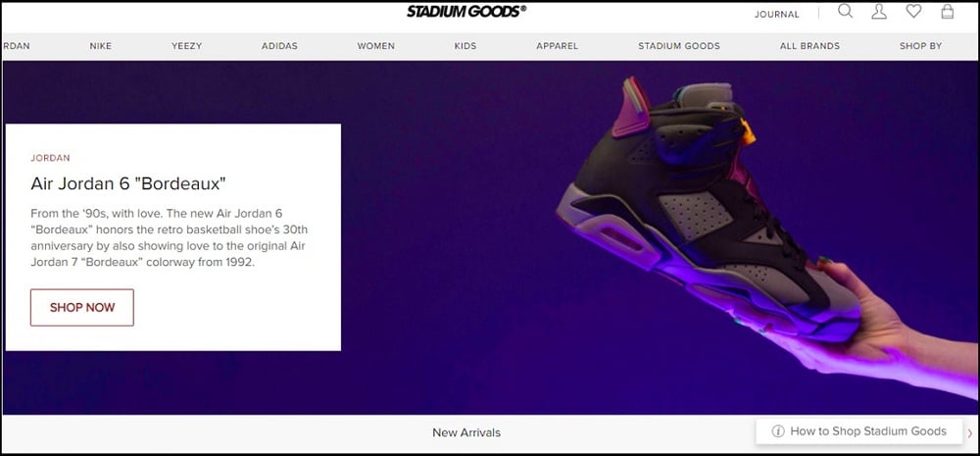
Task: Expand the Shop By menu
Action: click(920, 46)
